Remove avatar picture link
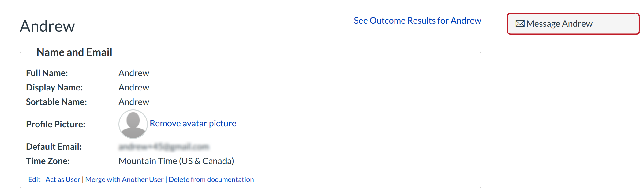644x192 pixels. 193,123
